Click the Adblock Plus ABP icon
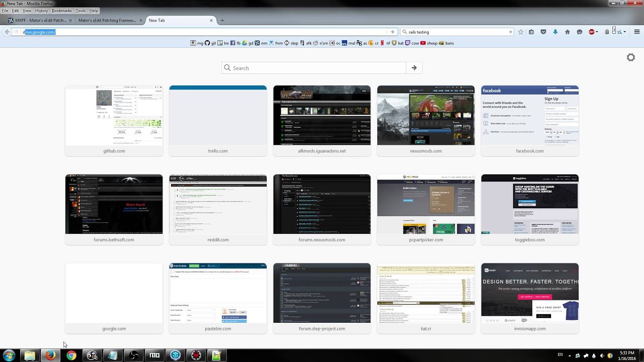 (592, 32)
